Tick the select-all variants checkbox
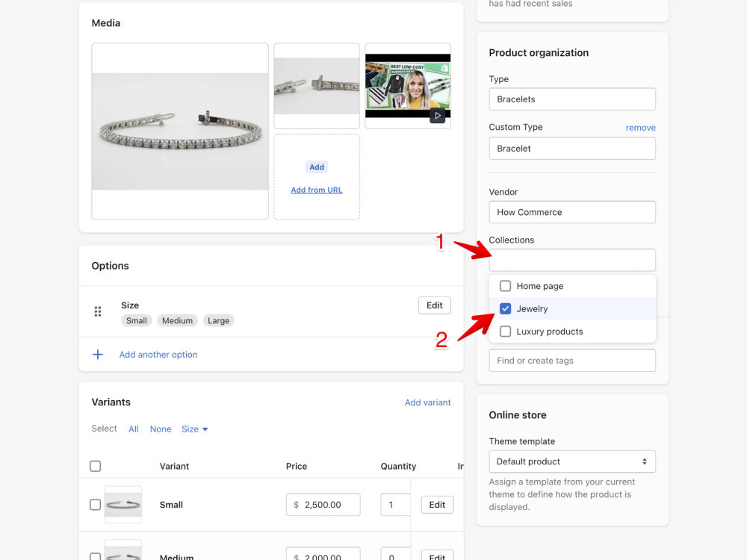 point(96,466)
